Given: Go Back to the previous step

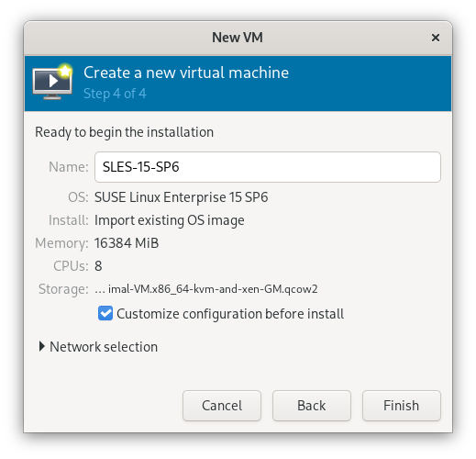Looking at the screenshot, I should click(x=312, y=406).
